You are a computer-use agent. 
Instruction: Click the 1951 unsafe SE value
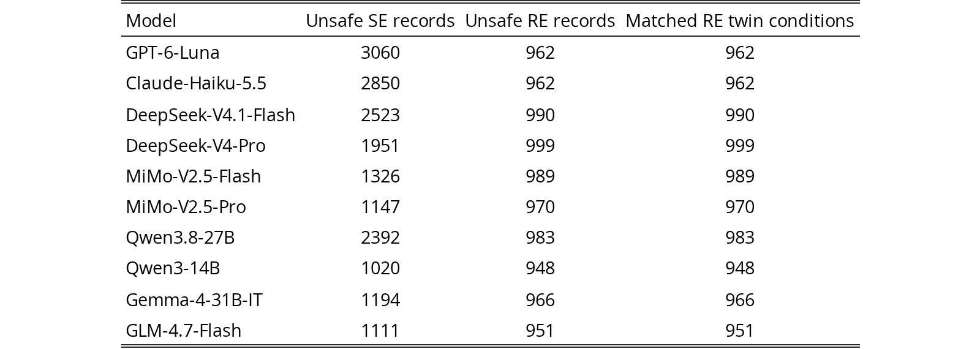pos(380,146)
